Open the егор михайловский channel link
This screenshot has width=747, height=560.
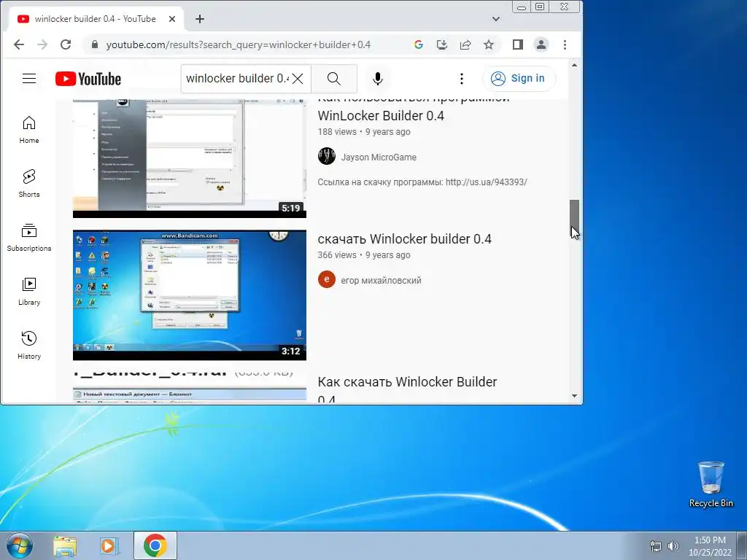(381, 281)
